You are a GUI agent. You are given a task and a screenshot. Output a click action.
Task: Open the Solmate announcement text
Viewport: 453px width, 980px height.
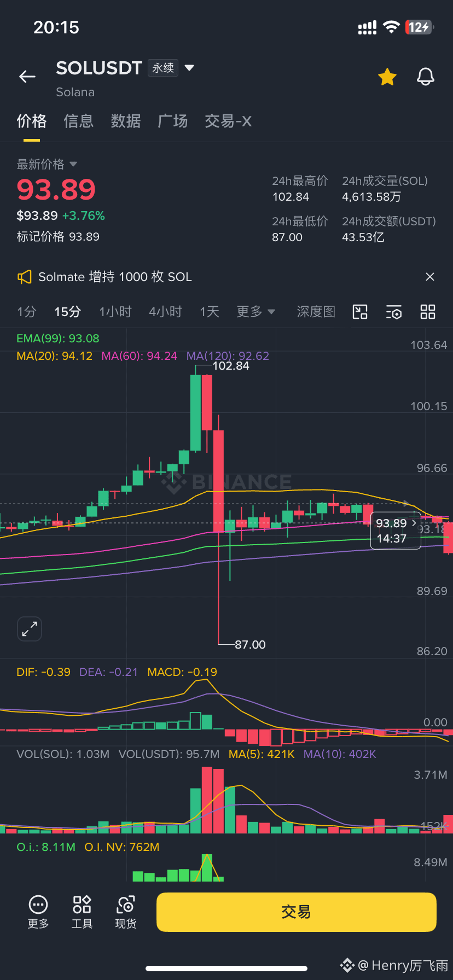pos(115,277)
